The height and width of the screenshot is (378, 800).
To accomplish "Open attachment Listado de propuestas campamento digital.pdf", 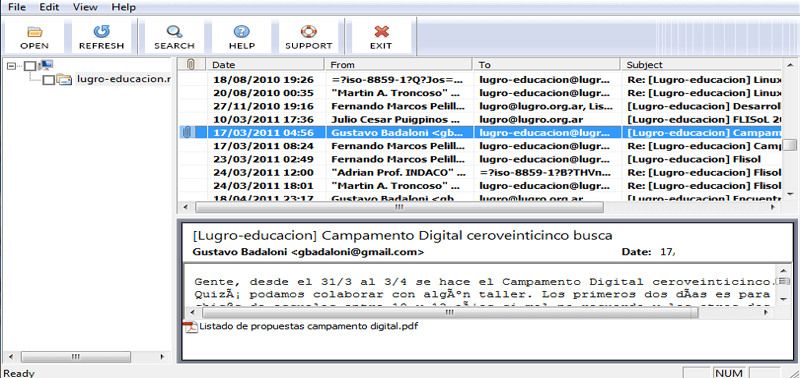I will [308, 326].
